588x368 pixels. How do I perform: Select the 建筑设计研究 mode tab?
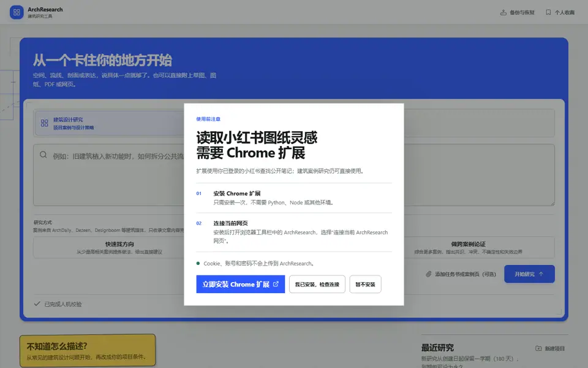[x=109, y=123]
